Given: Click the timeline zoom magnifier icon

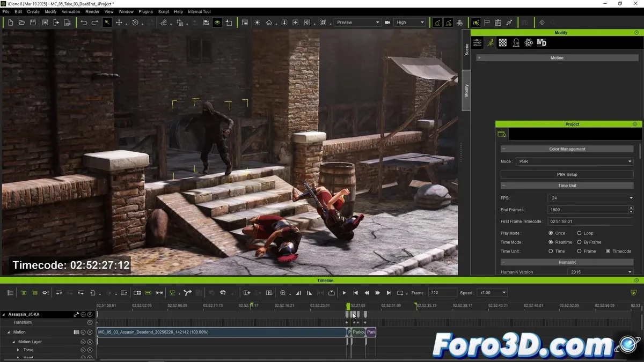Looking at the screenshot, I should pyautogui.click(x=283, y=293).
